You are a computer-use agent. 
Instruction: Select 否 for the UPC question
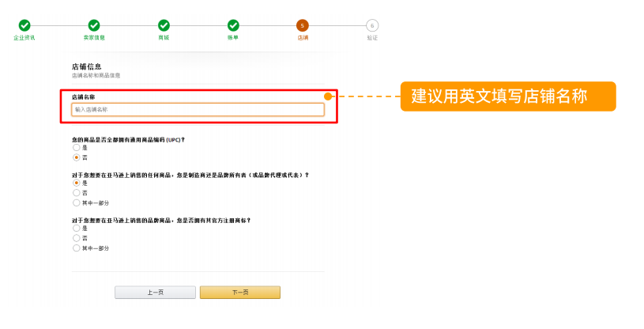coord(77,157)
